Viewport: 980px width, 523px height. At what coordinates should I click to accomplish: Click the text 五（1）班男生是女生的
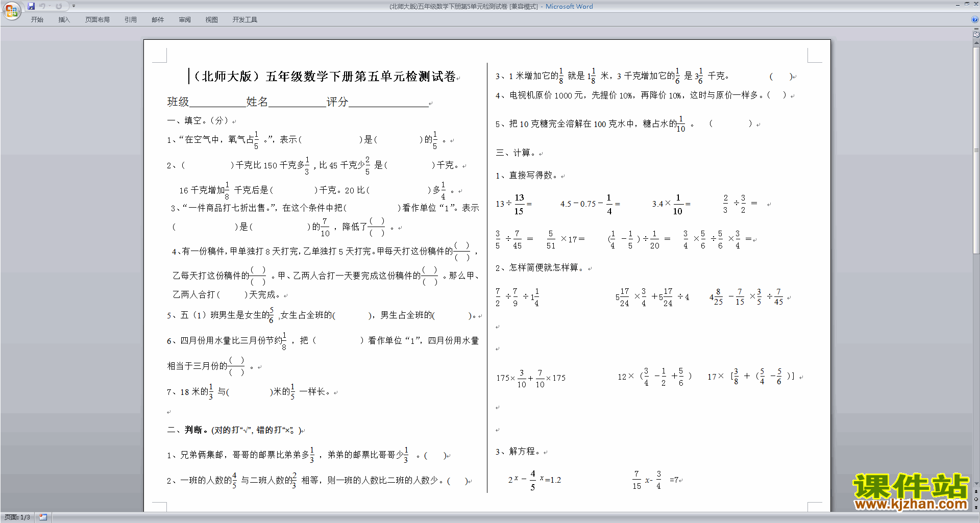(225, 315)
